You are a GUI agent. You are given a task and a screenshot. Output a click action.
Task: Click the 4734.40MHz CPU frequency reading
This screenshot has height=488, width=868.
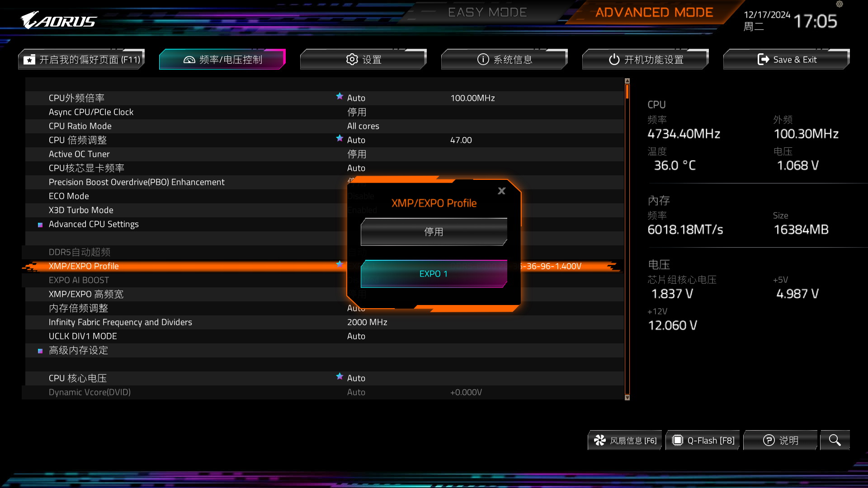click(684, 134)
